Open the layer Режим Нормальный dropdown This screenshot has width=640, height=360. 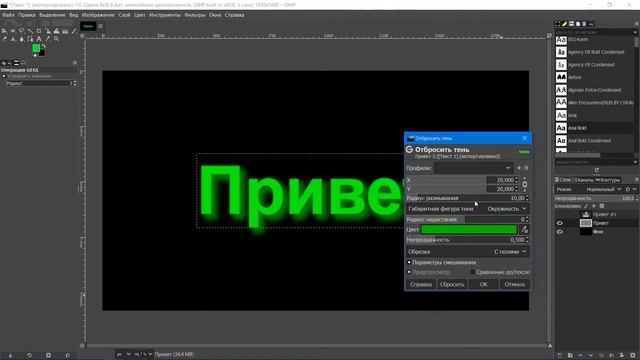603,189
